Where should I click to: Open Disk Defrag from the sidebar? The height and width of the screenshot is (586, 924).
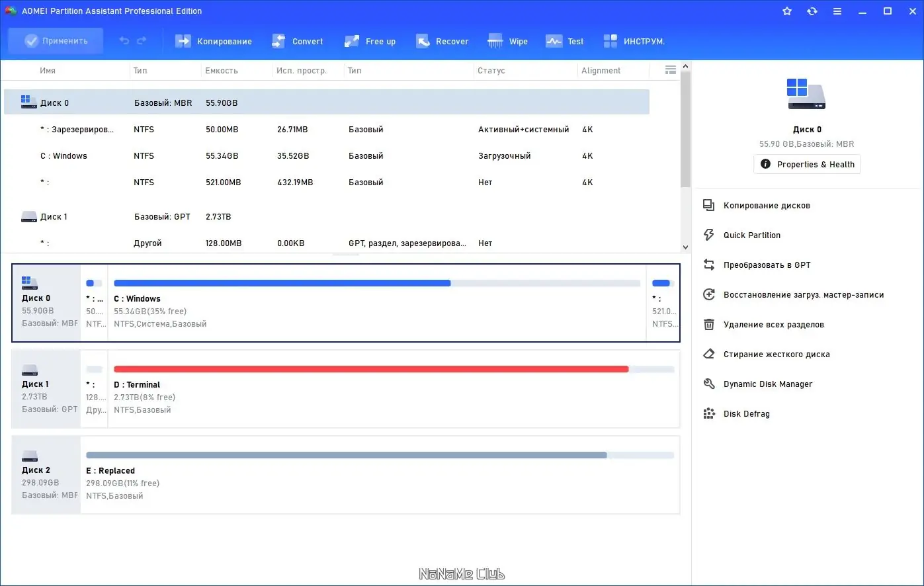747,413
